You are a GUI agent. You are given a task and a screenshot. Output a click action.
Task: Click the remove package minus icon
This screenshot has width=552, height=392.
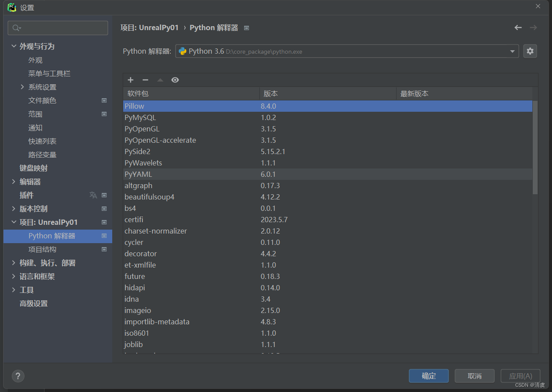click(145, 80)
